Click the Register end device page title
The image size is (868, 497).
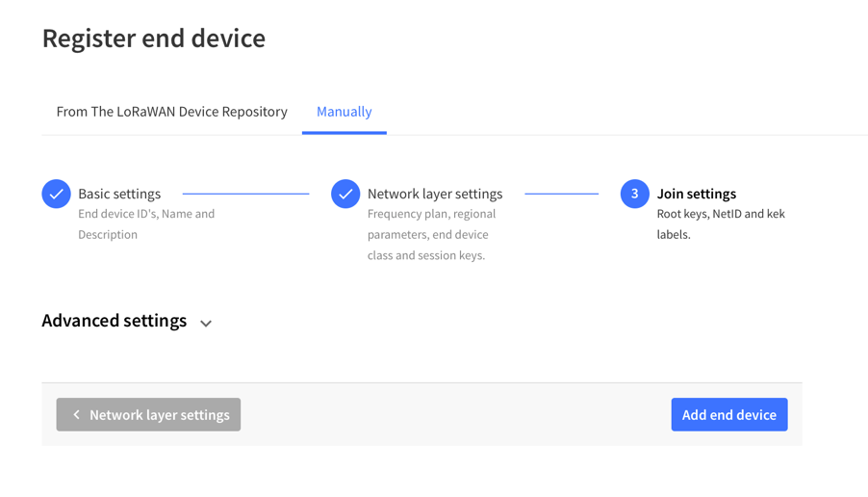[x=154, y=39]
